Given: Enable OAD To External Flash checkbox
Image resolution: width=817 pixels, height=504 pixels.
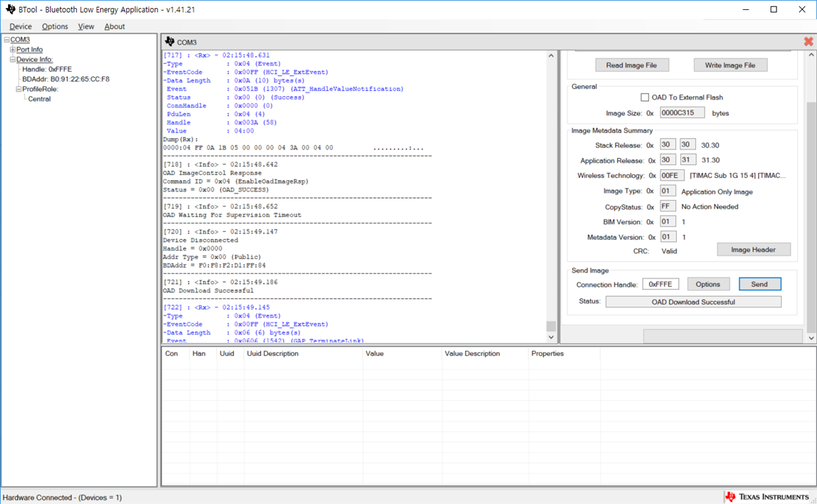Looking at the screenshot, I should 644,97.
